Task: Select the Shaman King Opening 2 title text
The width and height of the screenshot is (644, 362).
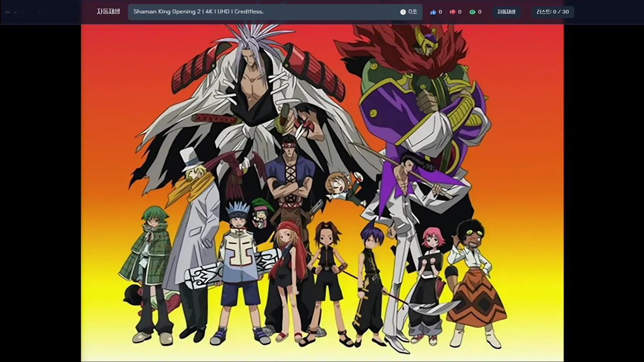Action: point(198,12)
